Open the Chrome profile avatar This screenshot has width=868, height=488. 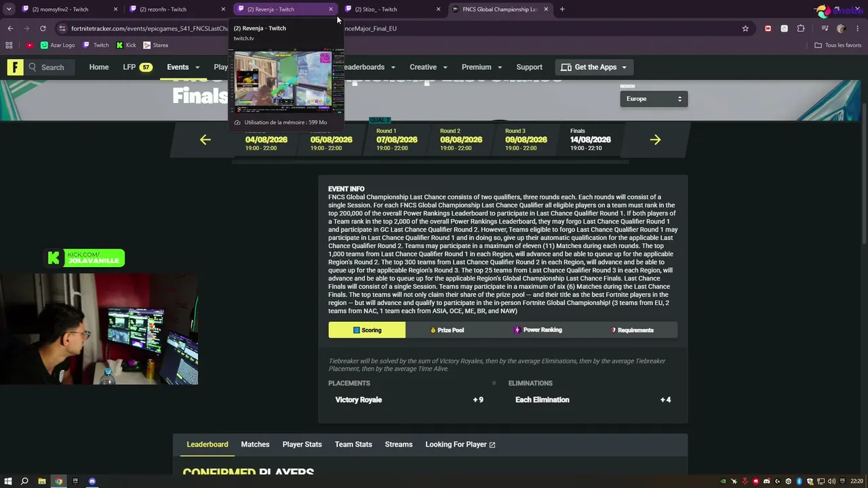coord(841,28)
